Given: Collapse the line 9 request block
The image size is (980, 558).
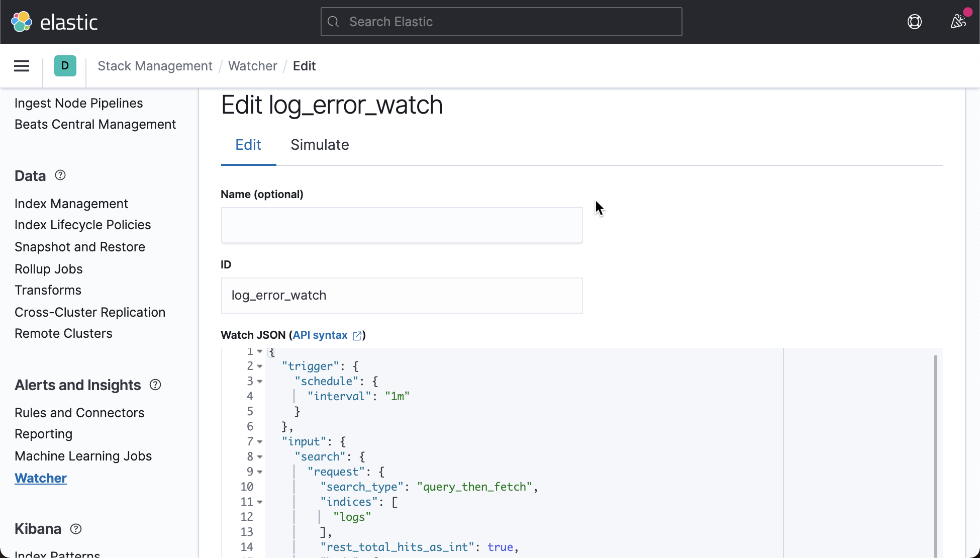Looking at the screenshot, I should [x=260, y=472].
